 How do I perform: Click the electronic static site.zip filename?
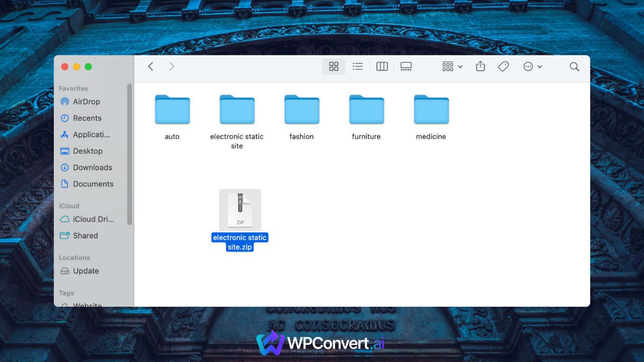[x=240, y=242]
